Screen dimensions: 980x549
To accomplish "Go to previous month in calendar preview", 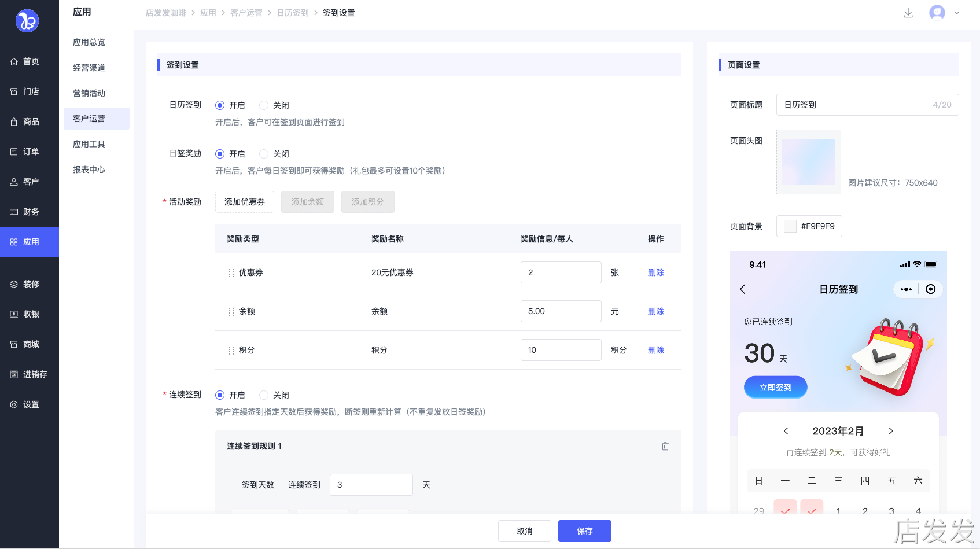I will (x=786, y=431).
